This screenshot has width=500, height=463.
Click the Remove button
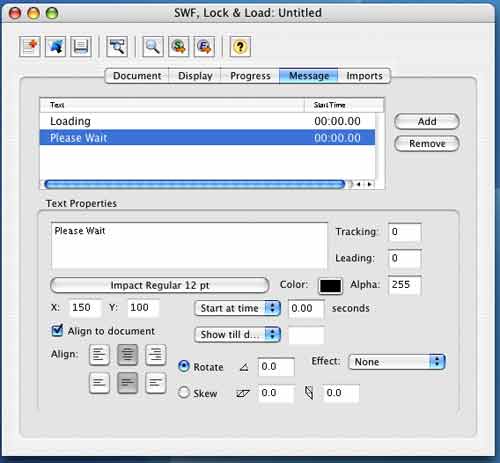click(427, 144)
